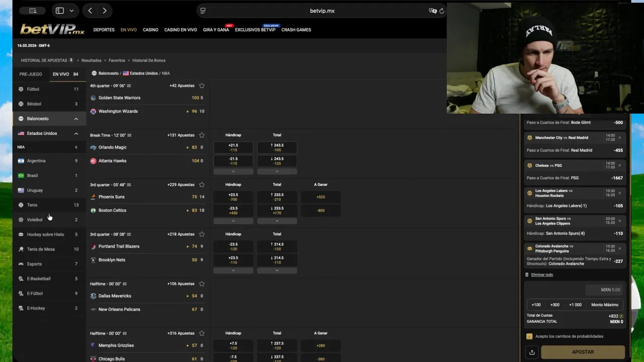Switch to the PRE-JUEGO tab
Screen dimensions: 644x362
pos(31,74)
